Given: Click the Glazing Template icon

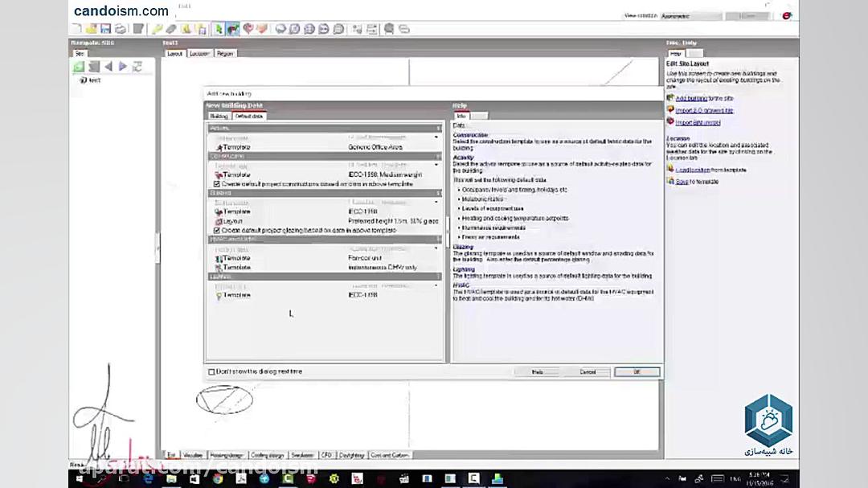Looking at the screenshot, I should (x=219, y=211).
